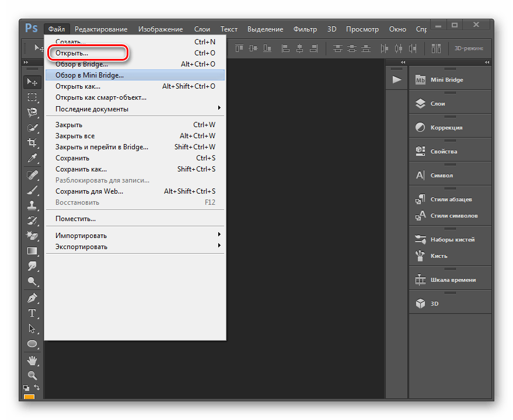Click Открыть... in the File menu
The image size is (513, 420).
click(72, 53)
